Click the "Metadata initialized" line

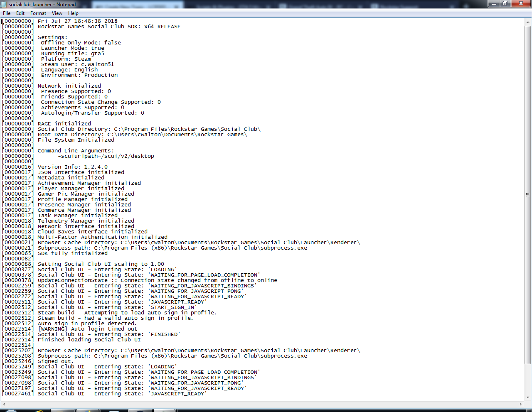pyautogui.click(x=71, y=178)
